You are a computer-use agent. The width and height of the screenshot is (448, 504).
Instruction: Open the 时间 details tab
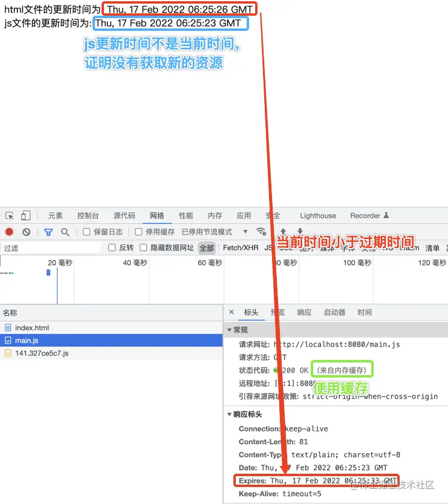(365, 312)
